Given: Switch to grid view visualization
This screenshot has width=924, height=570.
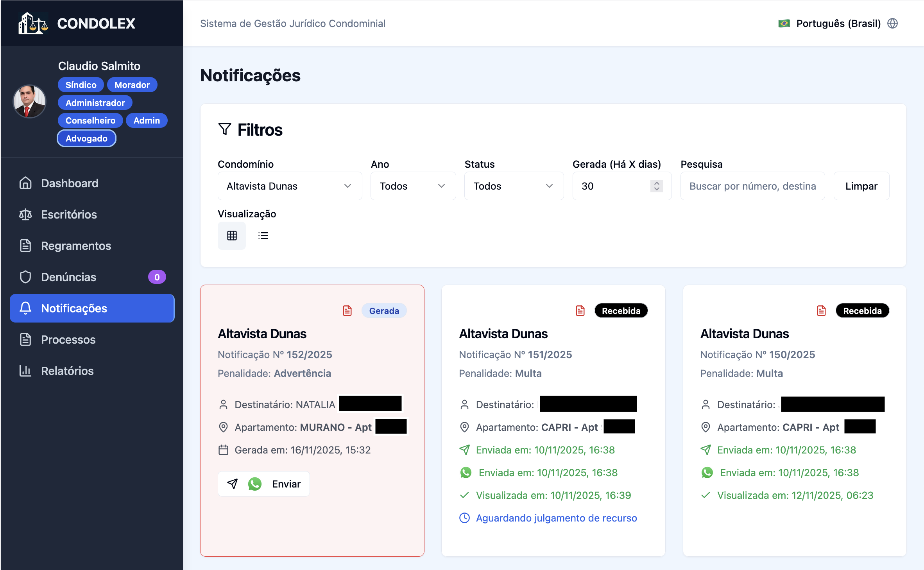Looking at the screenshot, I should [232, 235].
